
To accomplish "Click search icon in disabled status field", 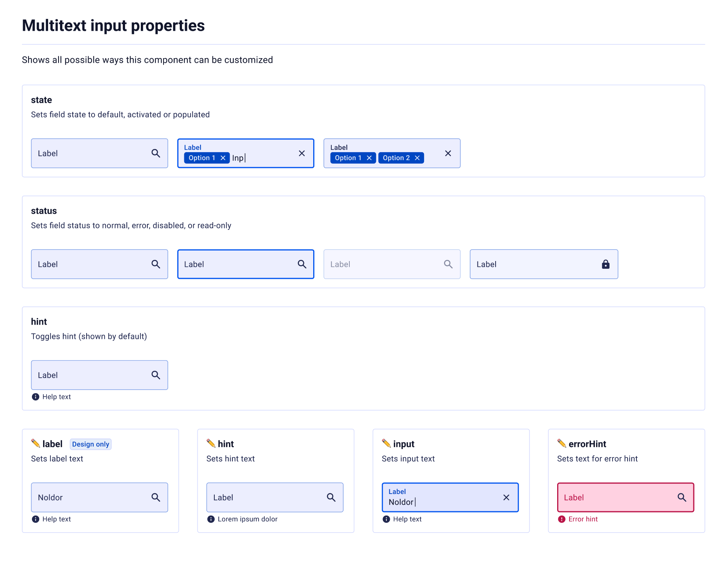I will 448,264.
